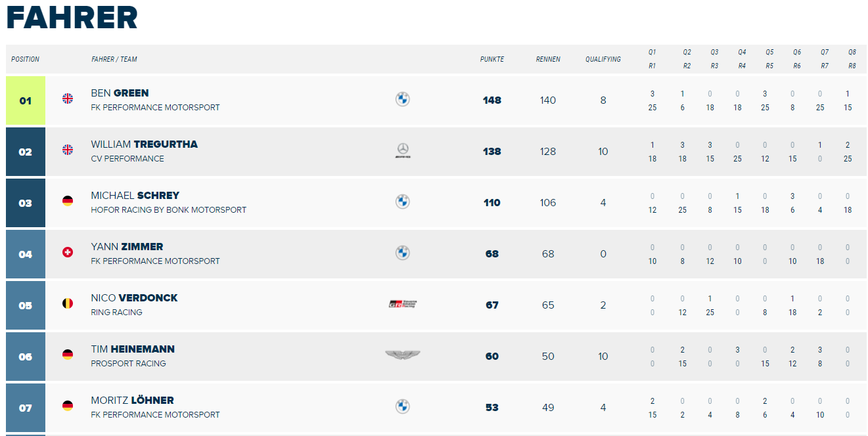Click the Rennen column header
Screen dimensions: 868x436
[548, 59]
